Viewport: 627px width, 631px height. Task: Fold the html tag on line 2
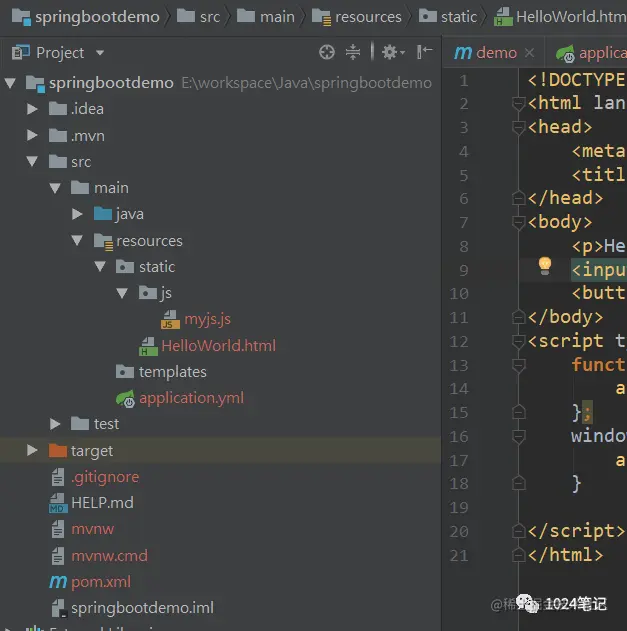(x=518, y=103)
